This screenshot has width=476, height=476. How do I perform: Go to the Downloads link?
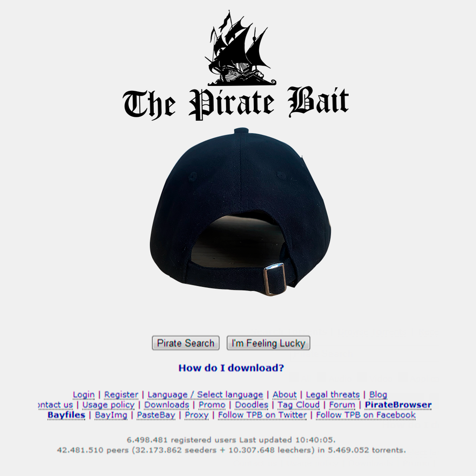[x=167, y=405]
